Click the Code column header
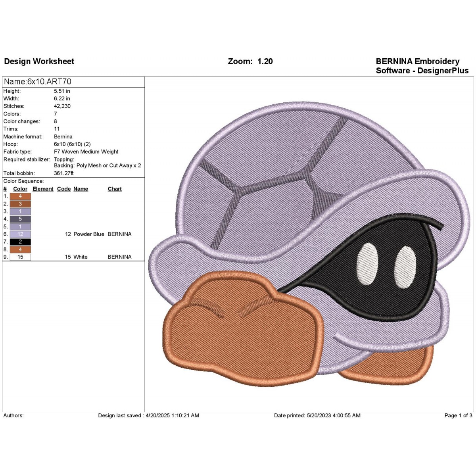Image resolution: width=476 pixels, height=476 pixels. 64,189
